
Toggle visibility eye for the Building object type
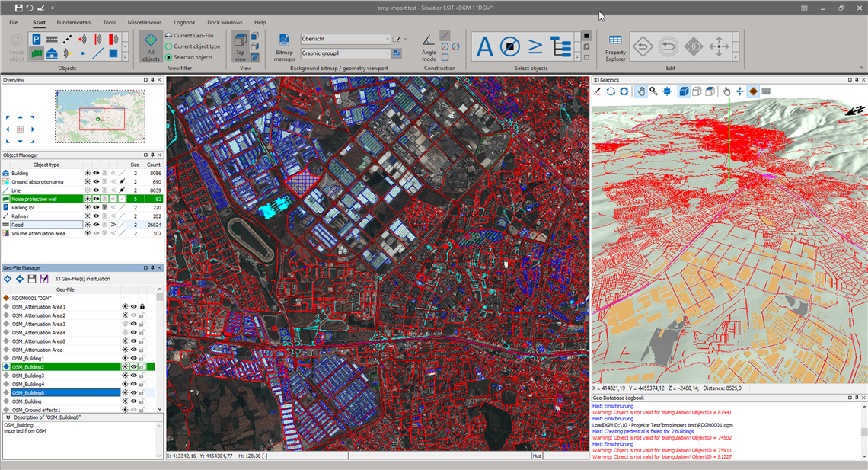point(96,173)
